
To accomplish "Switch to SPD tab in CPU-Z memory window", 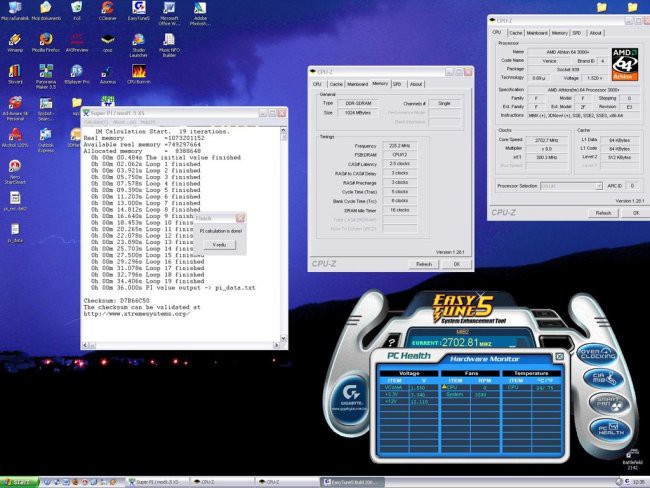I will point(397,84).
